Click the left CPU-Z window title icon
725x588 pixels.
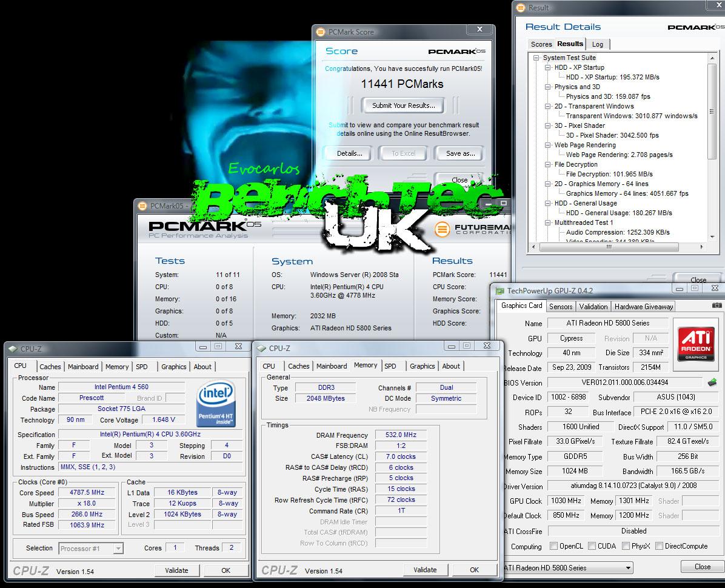[x=13, y=349]
